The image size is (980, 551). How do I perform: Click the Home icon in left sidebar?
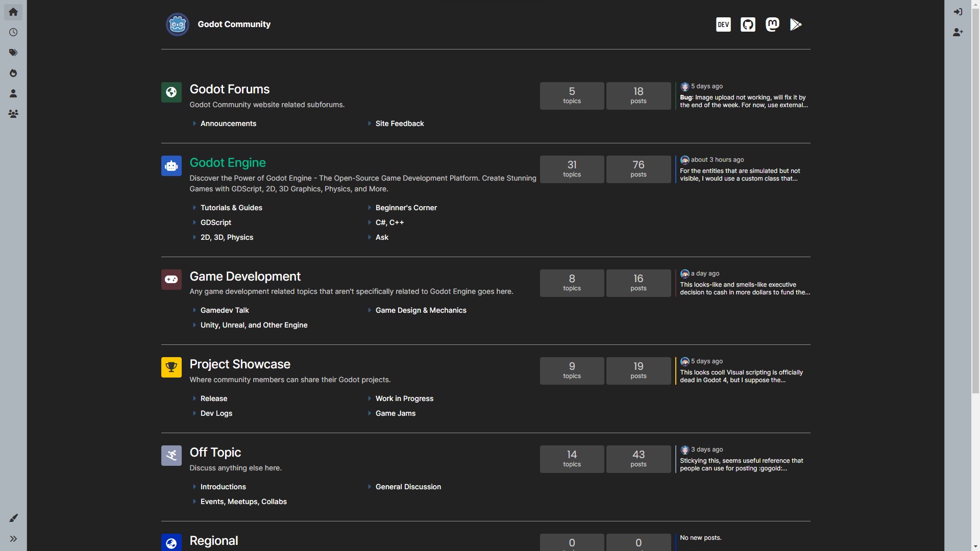point(13,12)
